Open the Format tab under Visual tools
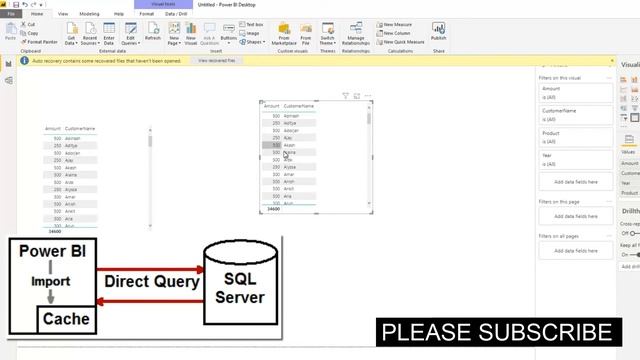 (147, 14)
